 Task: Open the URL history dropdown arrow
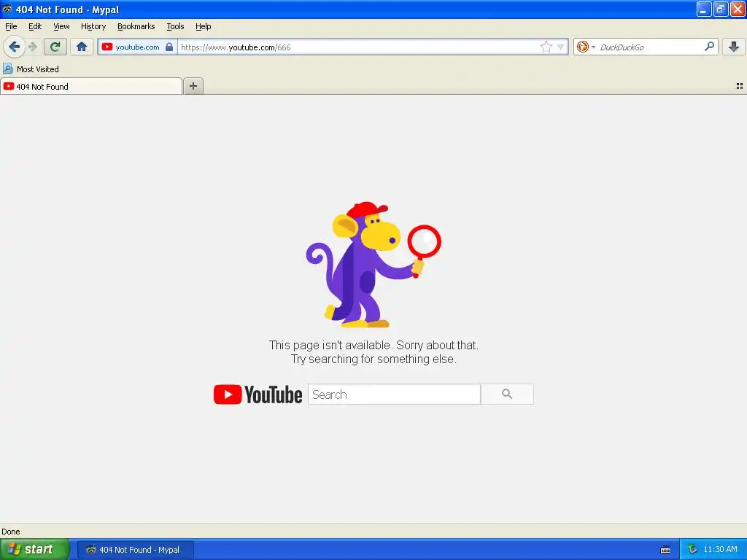(561, 47)
